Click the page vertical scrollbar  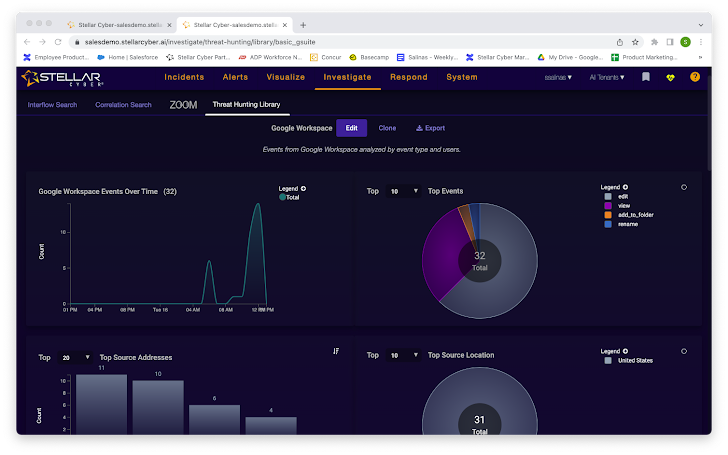pos(709,125)
